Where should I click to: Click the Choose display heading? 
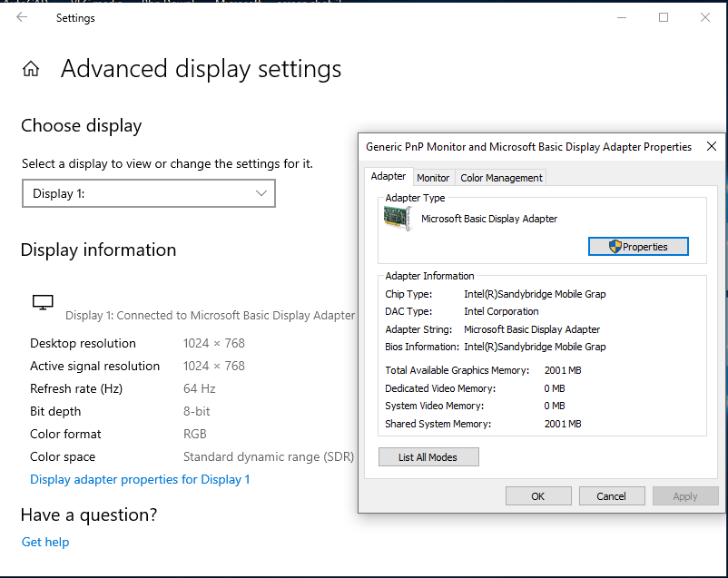82,126
